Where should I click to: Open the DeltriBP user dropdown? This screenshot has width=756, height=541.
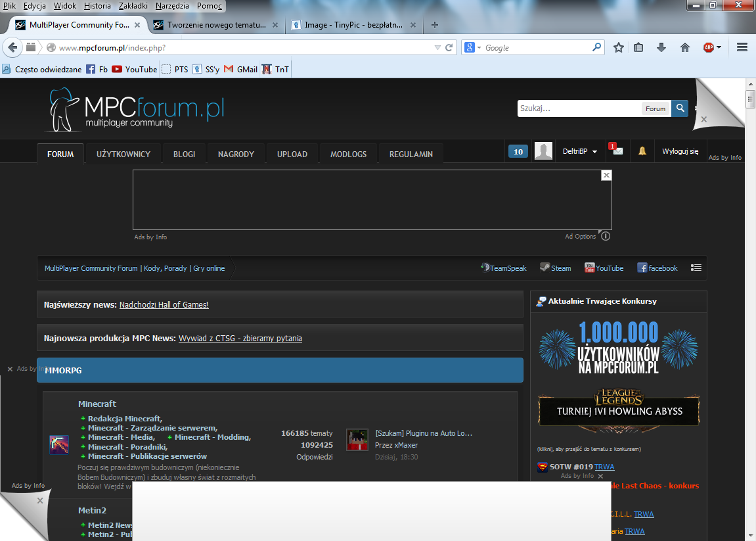pos(580,151)
